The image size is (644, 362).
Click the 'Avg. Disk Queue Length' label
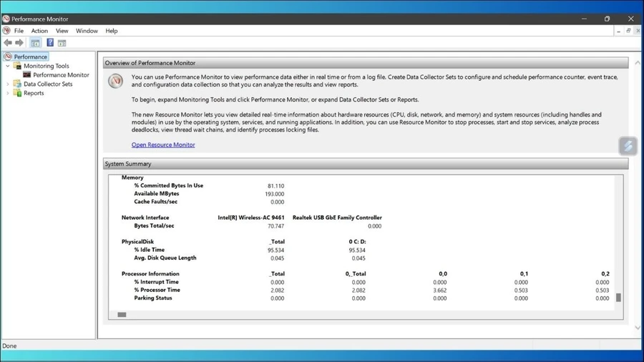[x=165, y=258]
